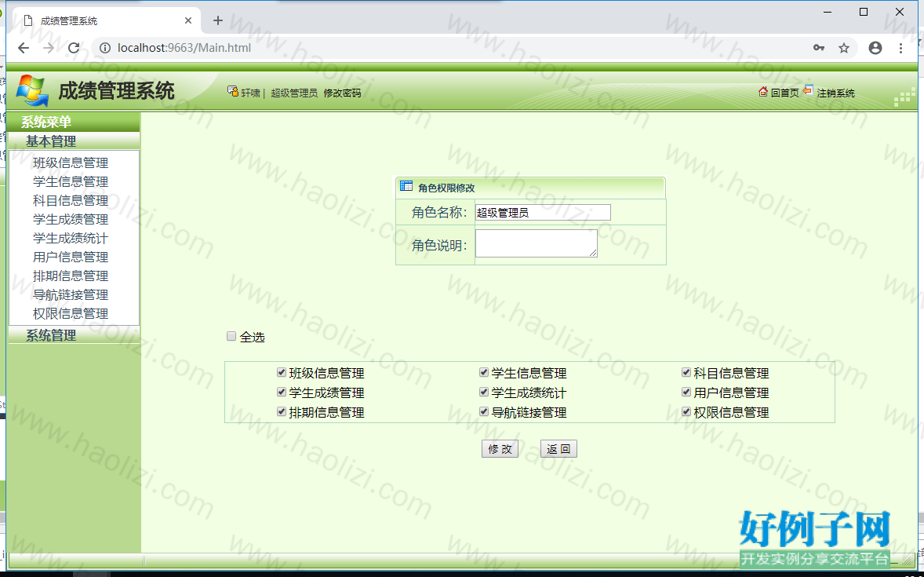The width and height of the screenshot is (924, 577).
Task: Click the table icon of 角色权限修改
Action: coord(406,186)
